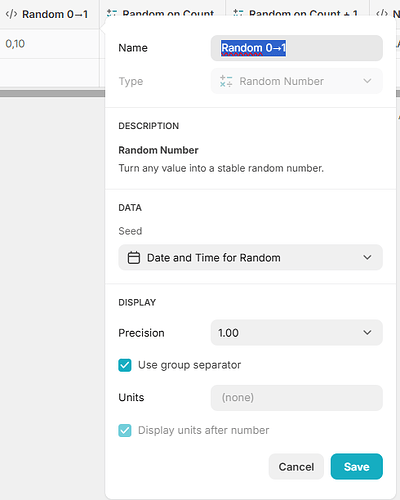Open the Type Random Number dropdown

click(297, 81)
